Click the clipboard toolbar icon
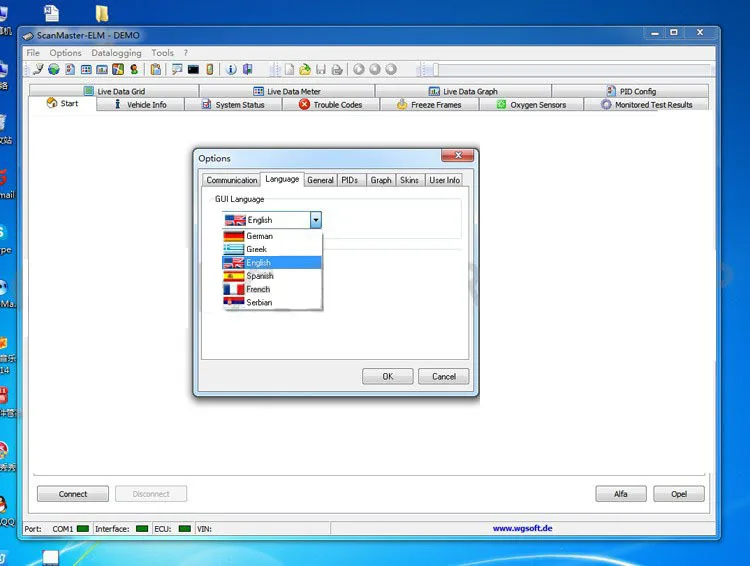 pyautogui.click(x=155, y=69)
